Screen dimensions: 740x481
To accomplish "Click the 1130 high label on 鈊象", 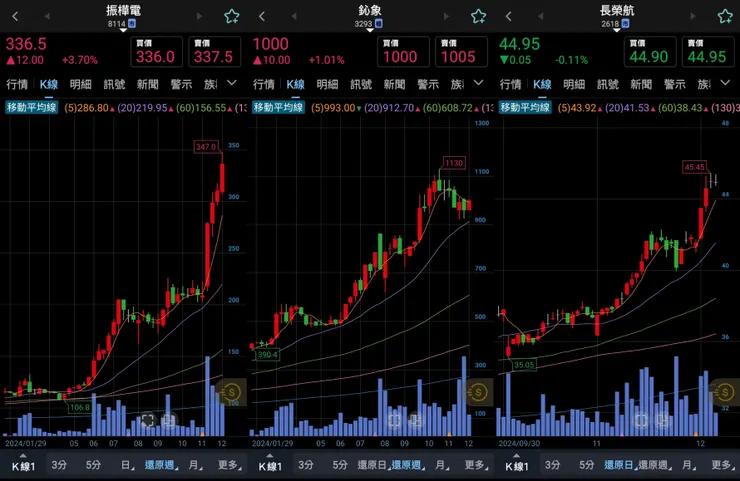I will [454, 163].
